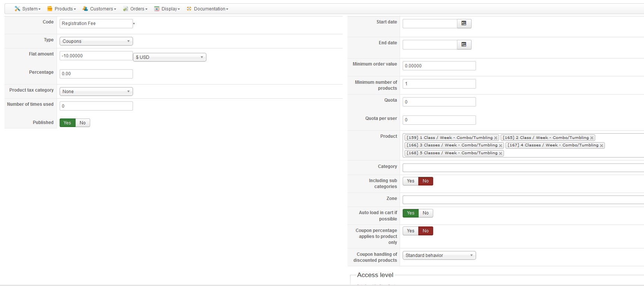Disable Auto load in cart option
The width and height of the screenshot is (644, 286).
coord(426,213)
